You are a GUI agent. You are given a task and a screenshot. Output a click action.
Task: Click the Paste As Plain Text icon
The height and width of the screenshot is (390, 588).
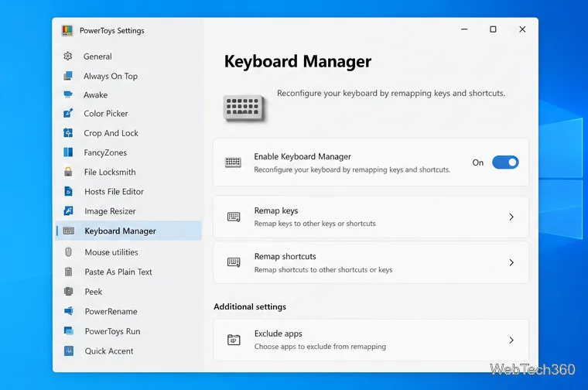[69, 272]
